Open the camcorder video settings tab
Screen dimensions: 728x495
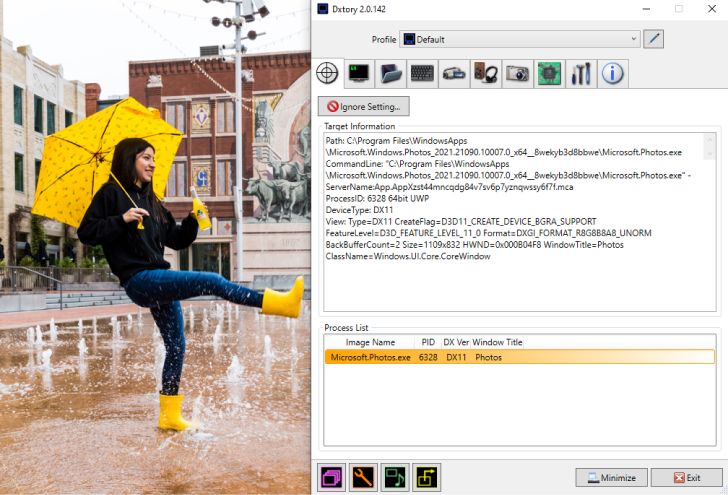(454, 73)
